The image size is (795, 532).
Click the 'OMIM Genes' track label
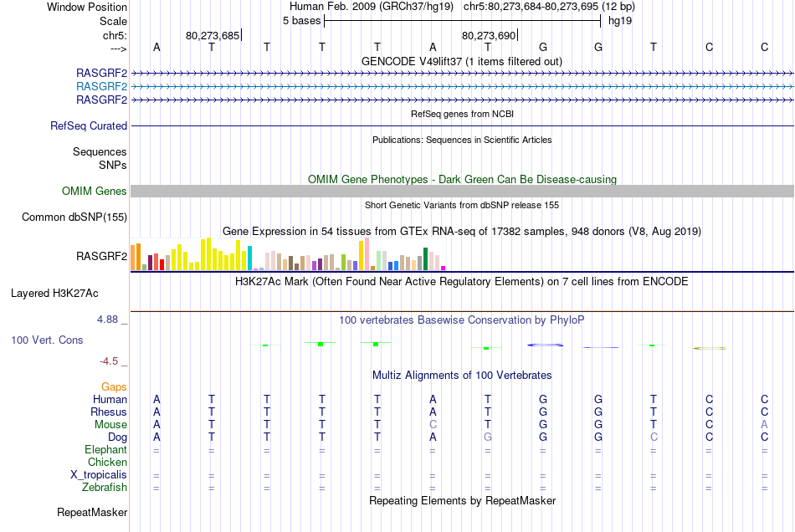pos(94,191)
